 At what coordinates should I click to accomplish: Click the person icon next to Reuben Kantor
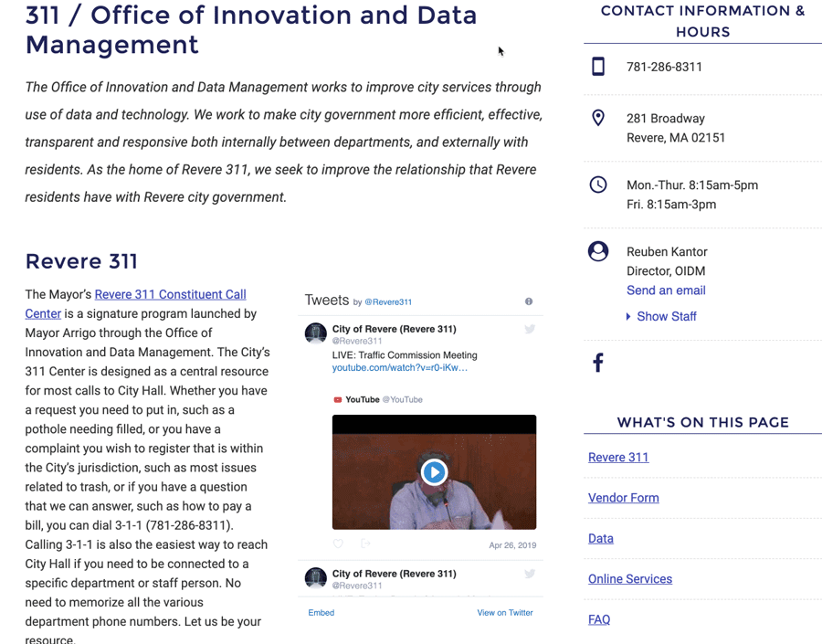point(598,251)
